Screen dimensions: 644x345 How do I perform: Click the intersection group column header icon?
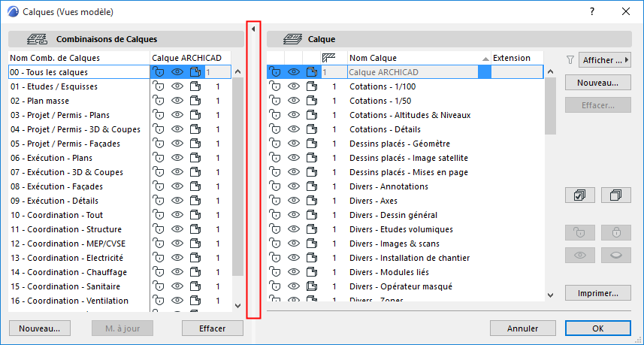coord(328,58)
